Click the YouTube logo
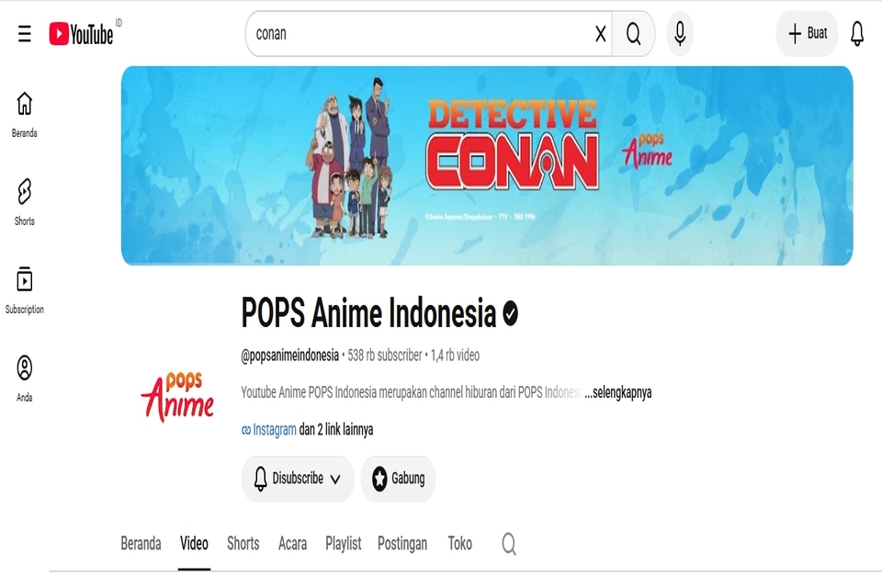Screen dimensions: 882x588 coord(82,34)
